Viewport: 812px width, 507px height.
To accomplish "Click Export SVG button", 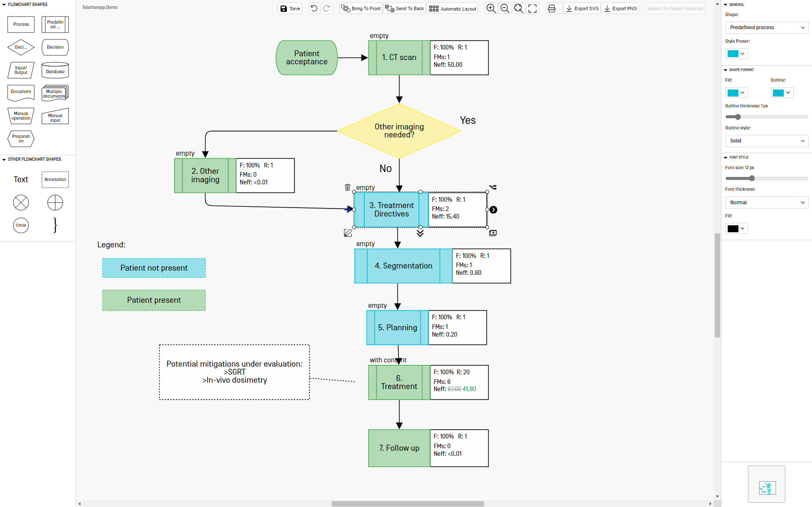I will (x=582, y=8).
